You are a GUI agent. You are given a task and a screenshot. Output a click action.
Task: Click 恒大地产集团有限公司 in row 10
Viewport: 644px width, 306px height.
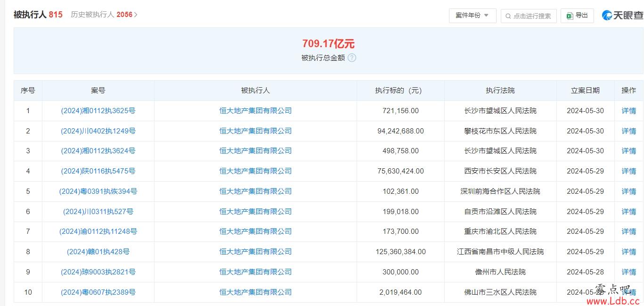256,292
